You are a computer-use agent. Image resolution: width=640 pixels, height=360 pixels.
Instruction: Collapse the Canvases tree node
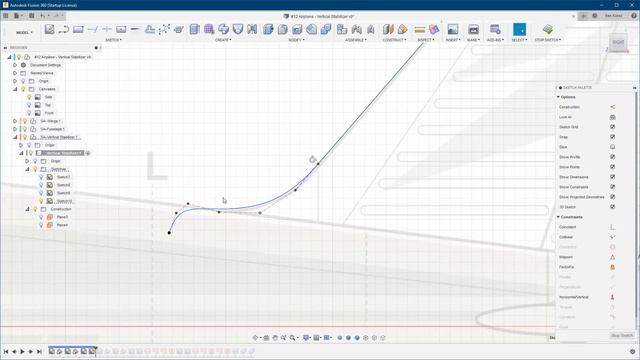[x=15, y=89]
